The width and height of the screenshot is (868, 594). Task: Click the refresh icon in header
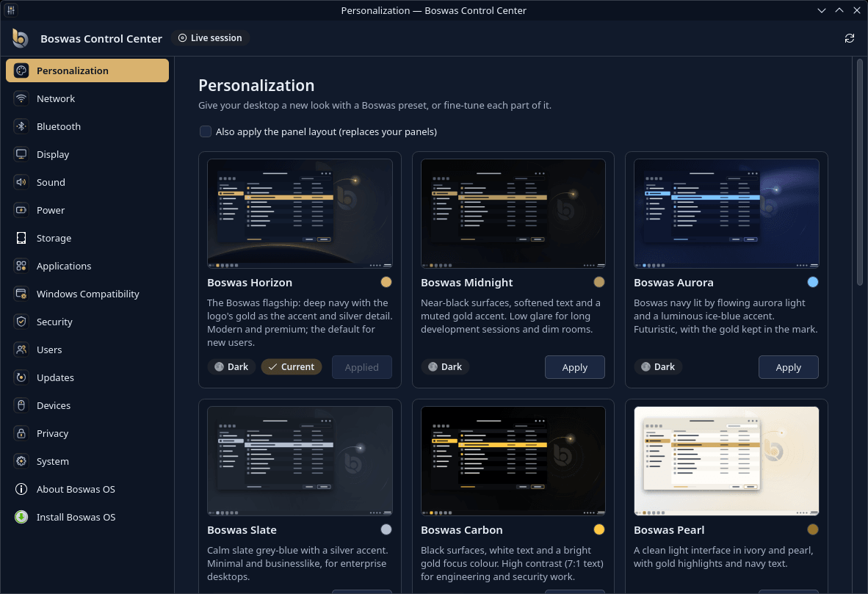[849, 38]
